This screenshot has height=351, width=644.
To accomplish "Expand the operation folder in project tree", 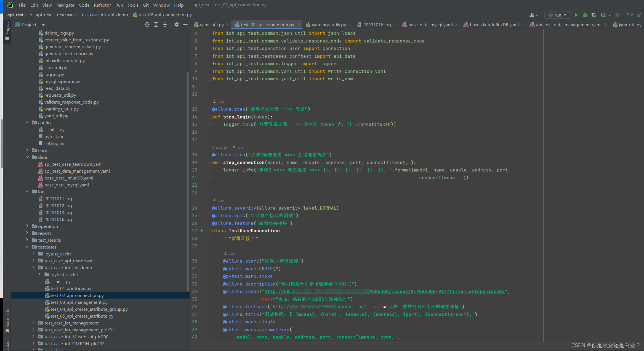I will [27, 226].
